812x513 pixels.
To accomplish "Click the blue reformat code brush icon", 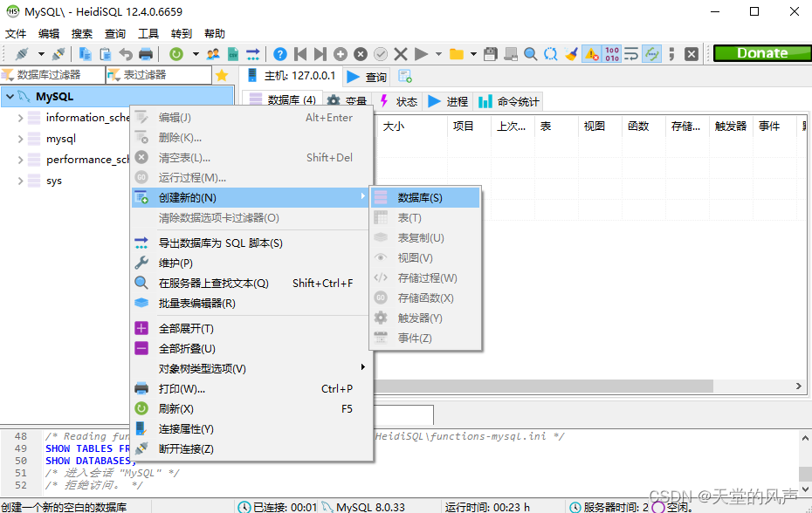I will click(572, 53).
